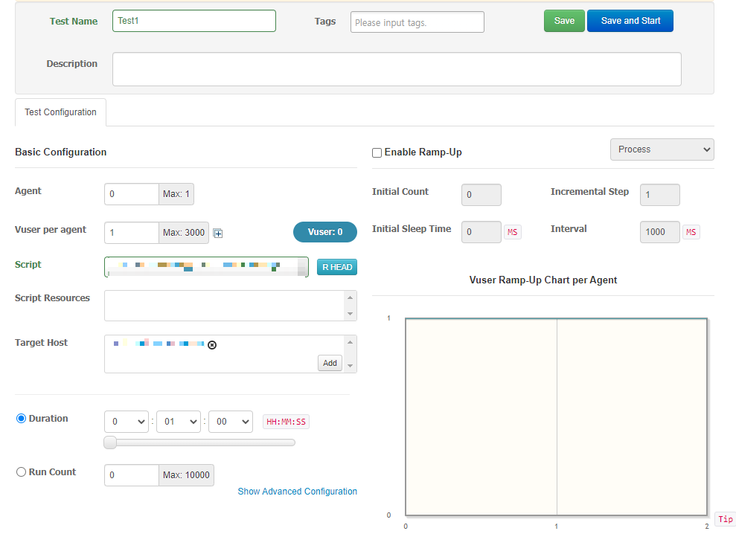736x560 pixels.
Task: Click the Interval field showing 1000
Action: click(659, 232)
